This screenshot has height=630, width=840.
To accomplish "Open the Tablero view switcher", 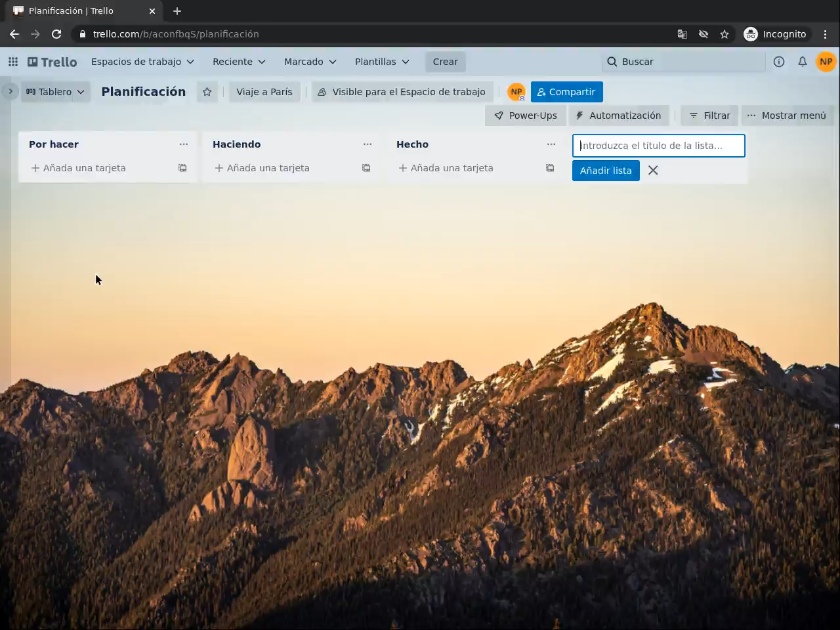I will (x=55, y=92).
